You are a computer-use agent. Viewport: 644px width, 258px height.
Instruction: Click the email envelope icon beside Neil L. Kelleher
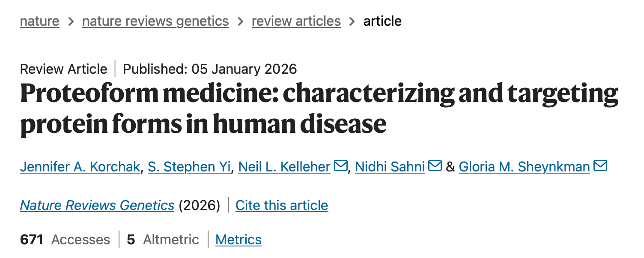tap(340, 166)
